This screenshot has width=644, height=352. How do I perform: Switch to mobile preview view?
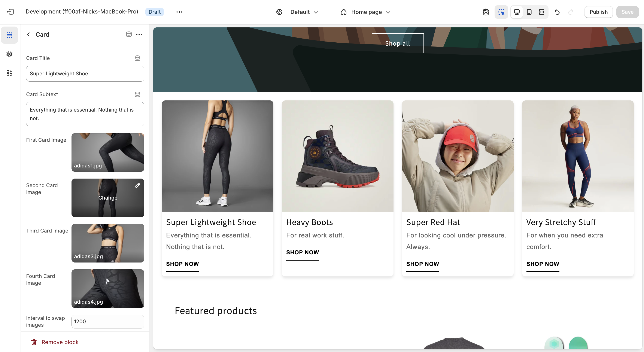point(529,12)
